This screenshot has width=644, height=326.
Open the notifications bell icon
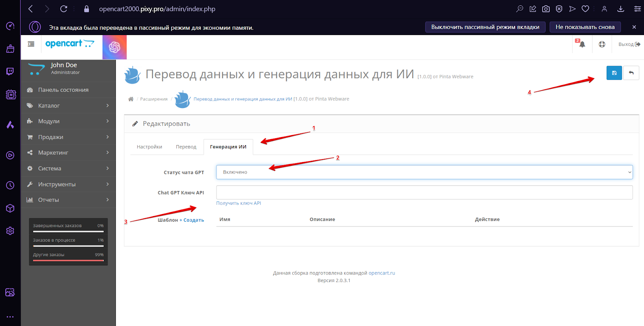582,44
